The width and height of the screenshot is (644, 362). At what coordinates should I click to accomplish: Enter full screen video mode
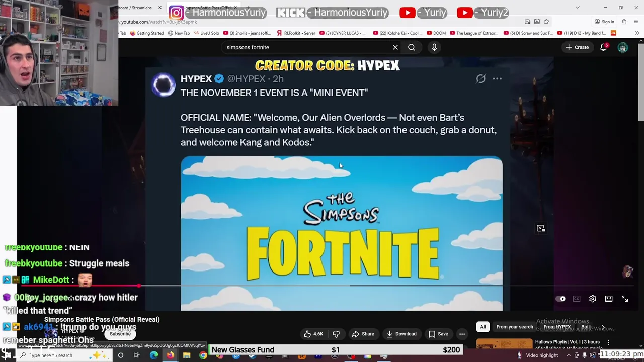click(x=625, y=299)
